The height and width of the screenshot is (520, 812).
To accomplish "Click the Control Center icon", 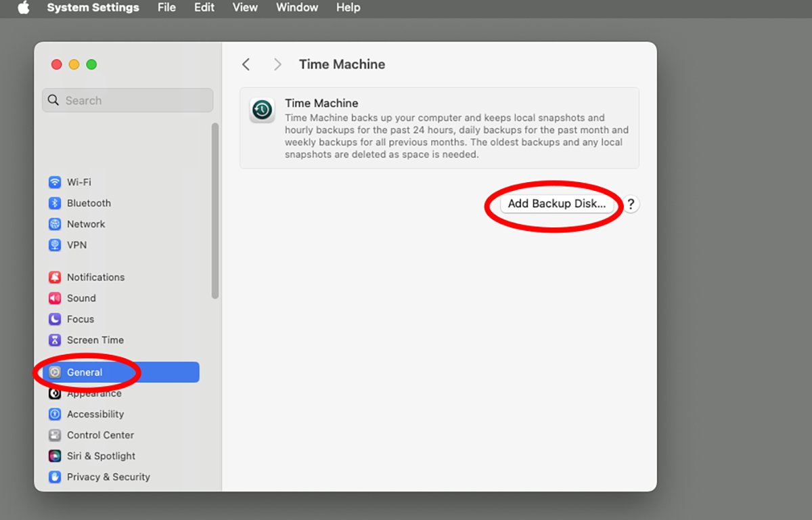I will click(x=55, y=435).
